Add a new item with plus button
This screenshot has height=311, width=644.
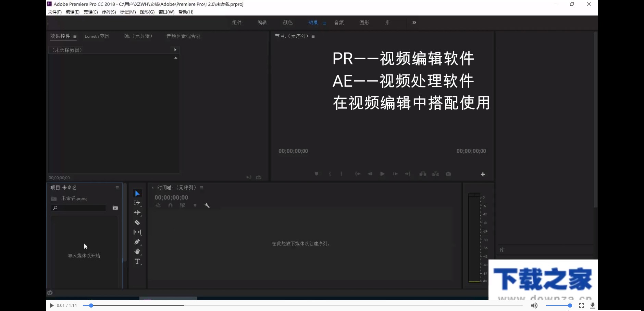(x=483, y=174)
